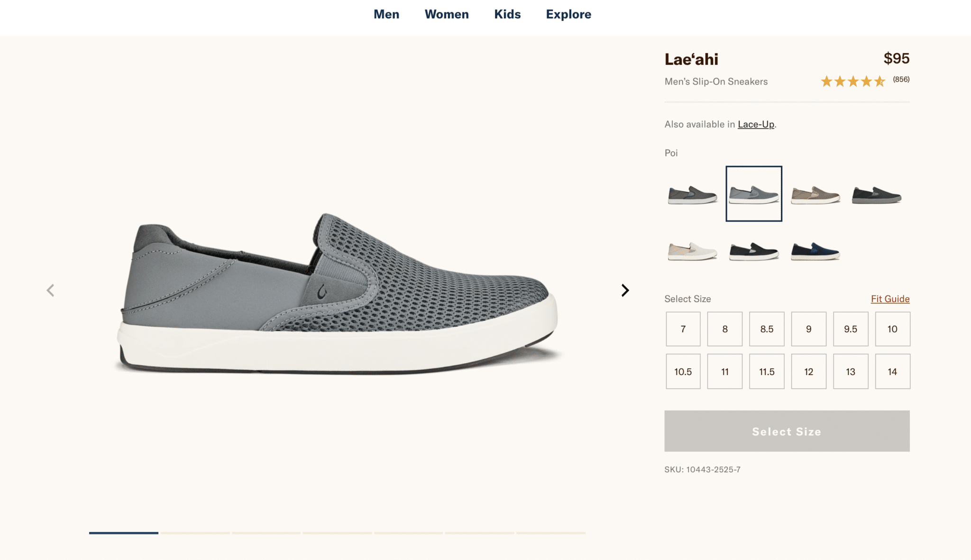Pick size 11.5
This screenshot has height=560, width=971.
pos(767,372)
